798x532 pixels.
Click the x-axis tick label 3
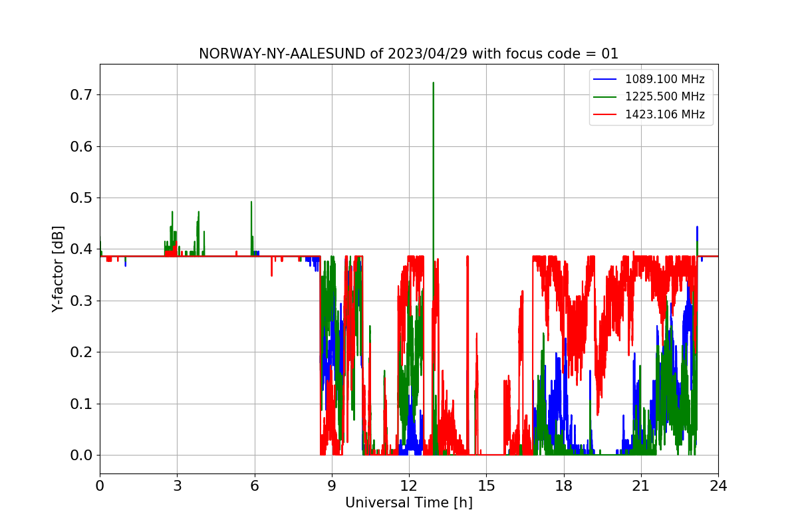(177, 485)
